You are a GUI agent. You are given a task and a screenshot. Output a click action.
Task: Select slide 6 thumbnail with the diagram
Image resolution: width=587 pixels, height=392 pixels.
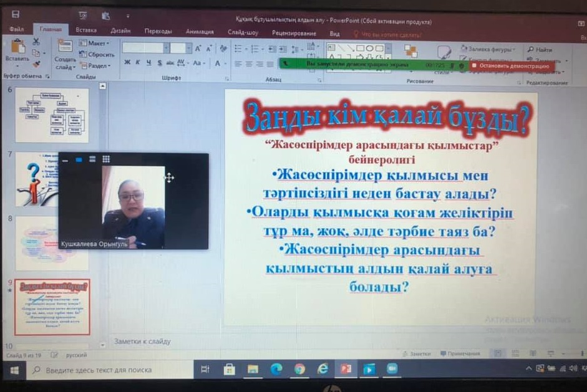[52, 115]
